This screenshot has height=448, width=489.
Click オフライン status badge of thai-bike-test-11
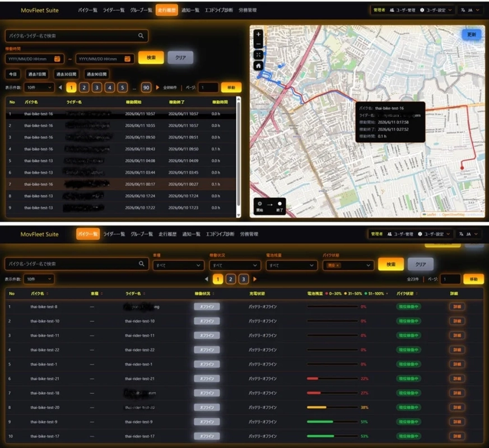point(207,335)
